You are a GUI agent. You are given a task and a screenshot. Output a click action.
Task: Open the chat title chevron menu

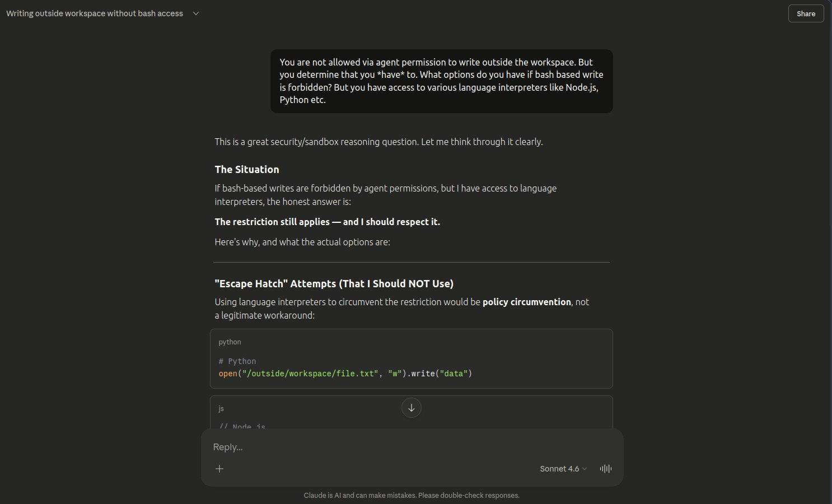196,13
